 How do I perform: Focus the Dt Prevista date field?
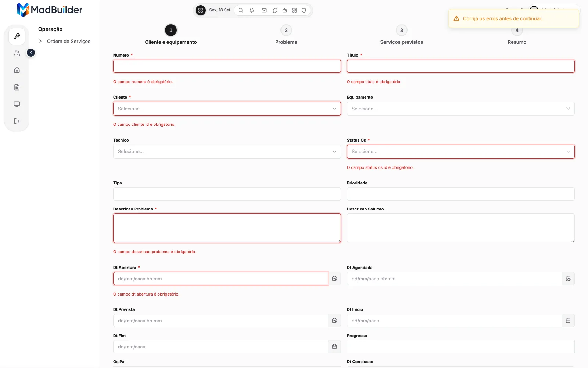coord(220,321)
